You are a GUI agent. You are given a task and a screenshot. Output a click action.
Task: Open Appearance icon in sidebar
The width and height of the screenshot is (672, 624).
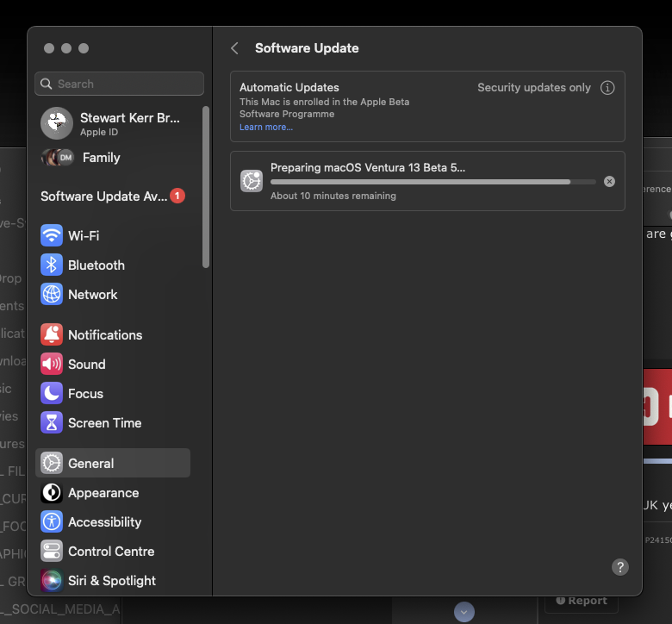[x=52, y=492]
